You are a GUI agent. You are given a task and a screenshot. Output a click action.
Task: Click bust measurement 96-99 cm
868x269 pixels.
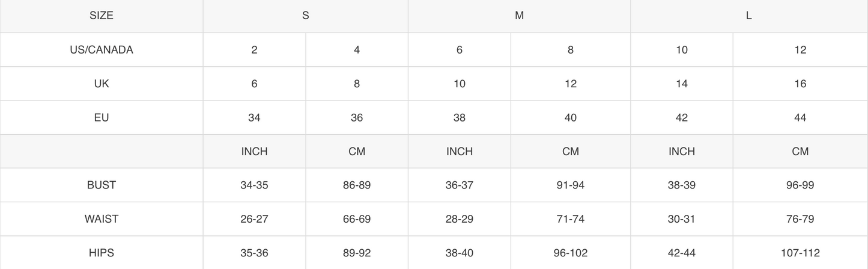(800, 185)
